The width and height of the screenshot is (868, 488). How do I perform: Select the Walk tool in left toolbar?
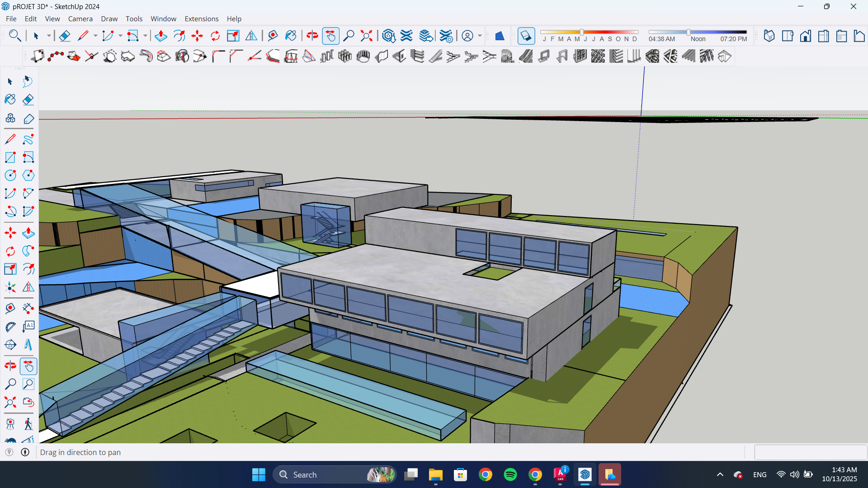[28, 424]
